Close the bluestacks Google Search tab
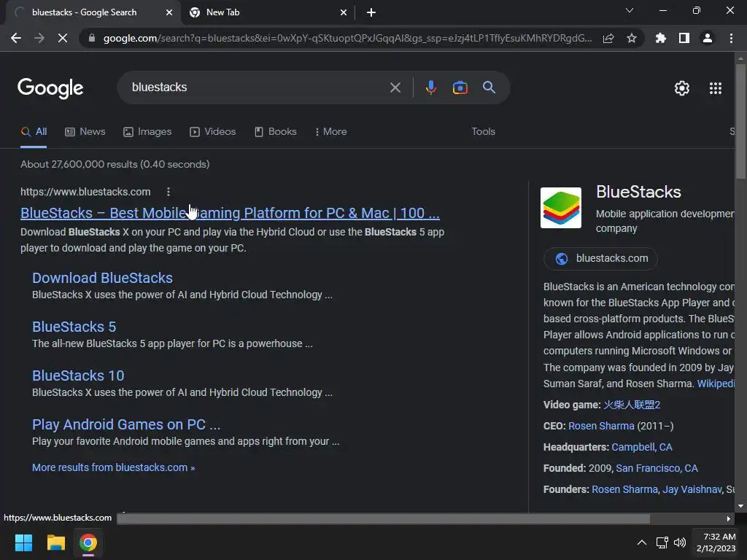This screenshot has width=747, height=560. 169,12
